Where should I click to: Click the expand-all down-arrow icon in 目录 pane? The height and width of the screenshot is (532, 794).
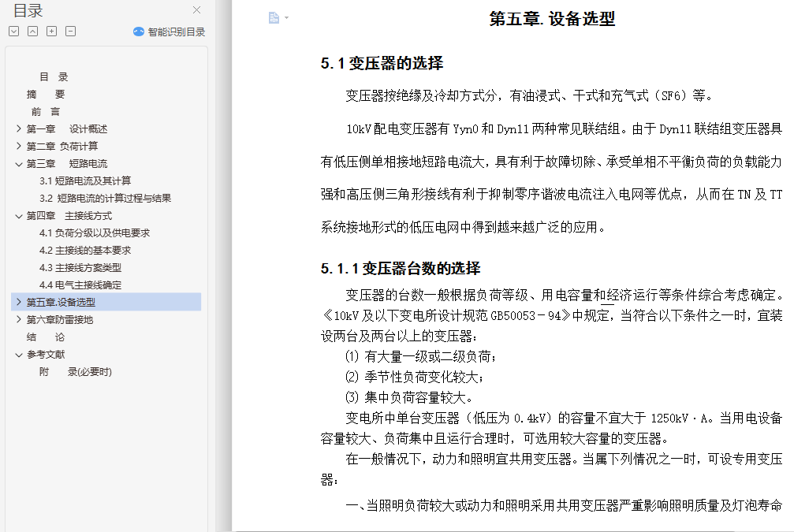(x=14, y=32)
